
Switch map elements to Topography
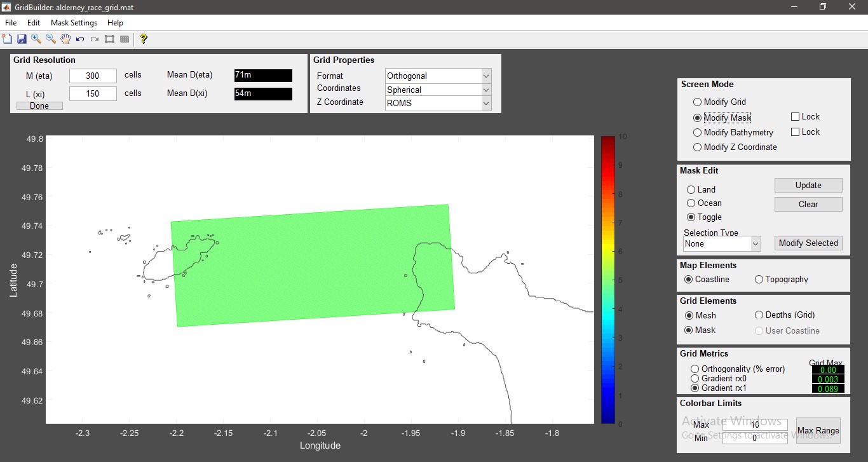(x=759, y=280)
